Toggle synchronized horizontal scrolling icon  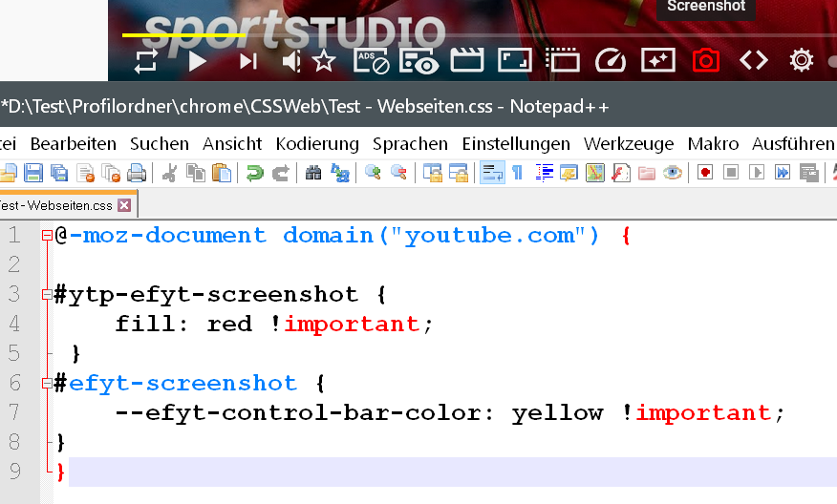pos(458,173)
